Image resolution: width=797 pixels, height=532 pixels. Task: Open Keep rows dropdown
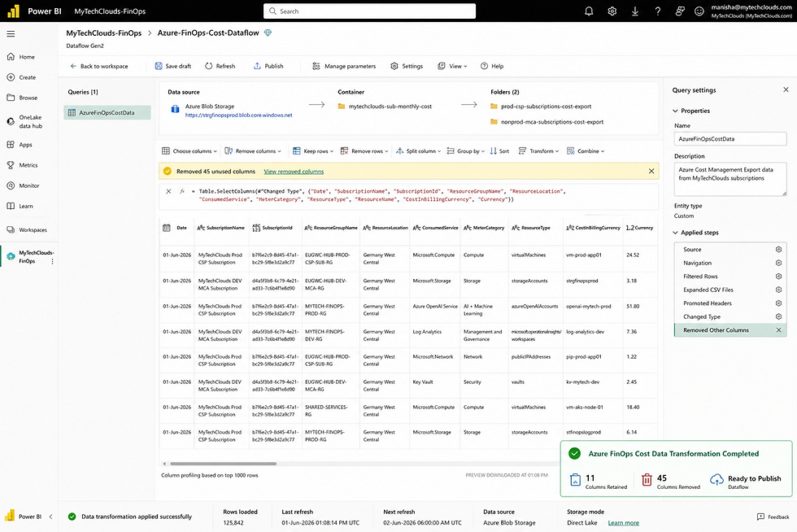pos(313,151)
